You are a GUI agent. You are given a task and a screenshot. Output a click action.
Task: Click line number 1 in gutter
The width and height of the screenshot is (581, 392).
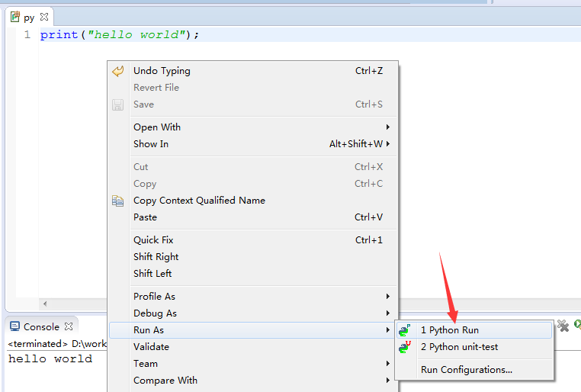[27, 35]
